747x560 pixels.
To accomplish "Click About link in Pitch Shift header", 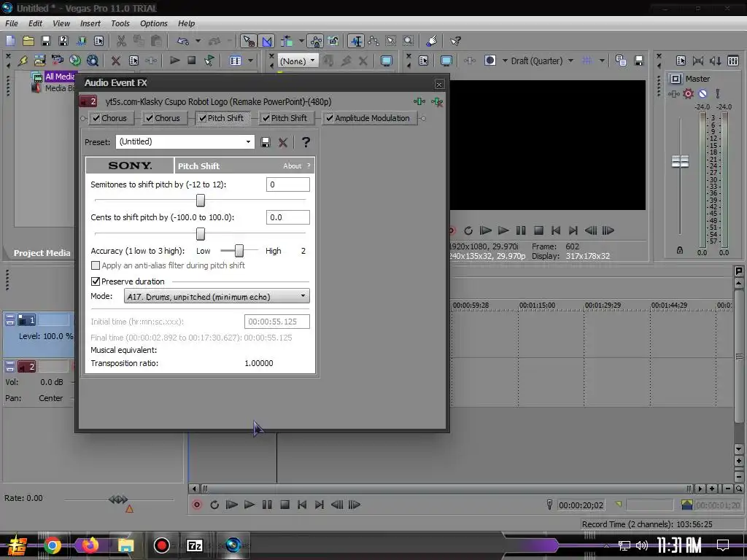I will 292,166.
